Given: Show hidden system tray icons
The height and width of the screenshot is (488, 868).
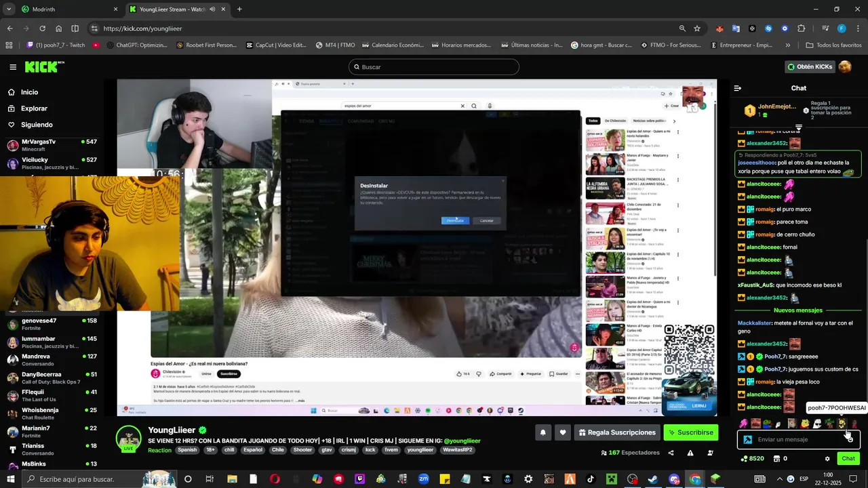Looking at the screenshot, I should pyautogui.click(x=779, y=479).
